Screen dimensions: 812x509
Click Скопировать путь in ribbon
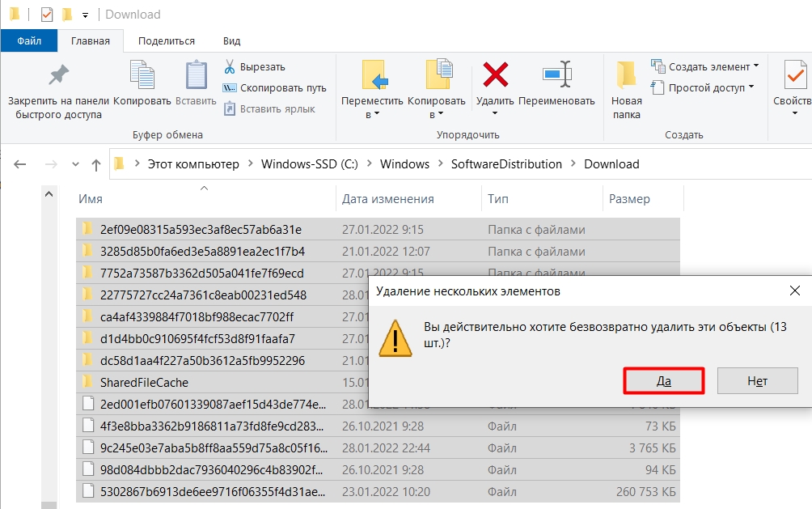[x=283, y=88]
